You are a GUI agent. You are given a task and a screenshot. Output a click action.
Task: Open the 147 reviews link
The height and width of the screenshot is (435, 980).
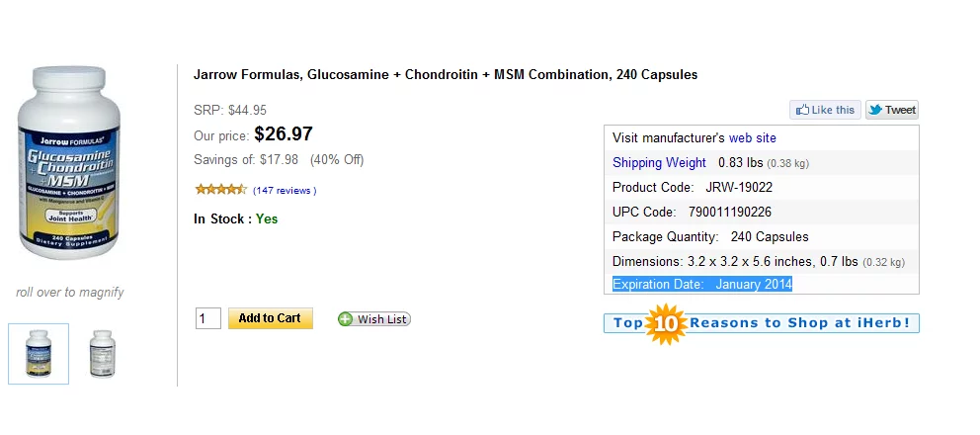285,190
